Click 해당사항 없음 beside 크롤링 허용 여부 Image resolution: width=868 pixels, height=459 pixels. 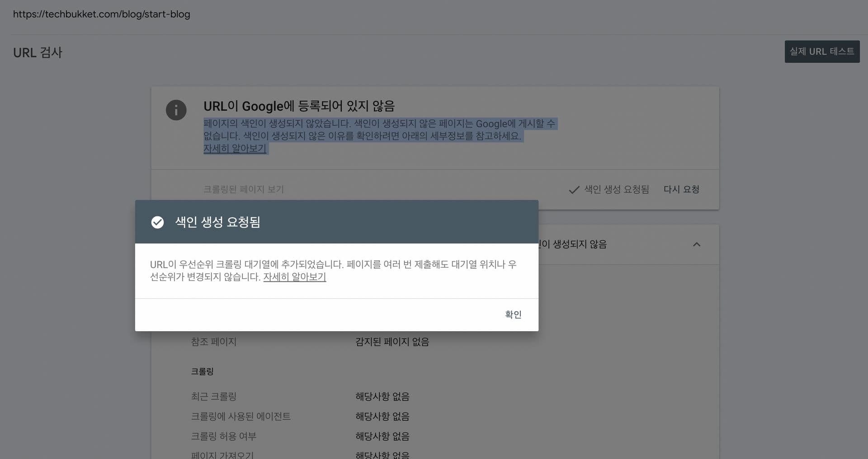click(382, 436)
